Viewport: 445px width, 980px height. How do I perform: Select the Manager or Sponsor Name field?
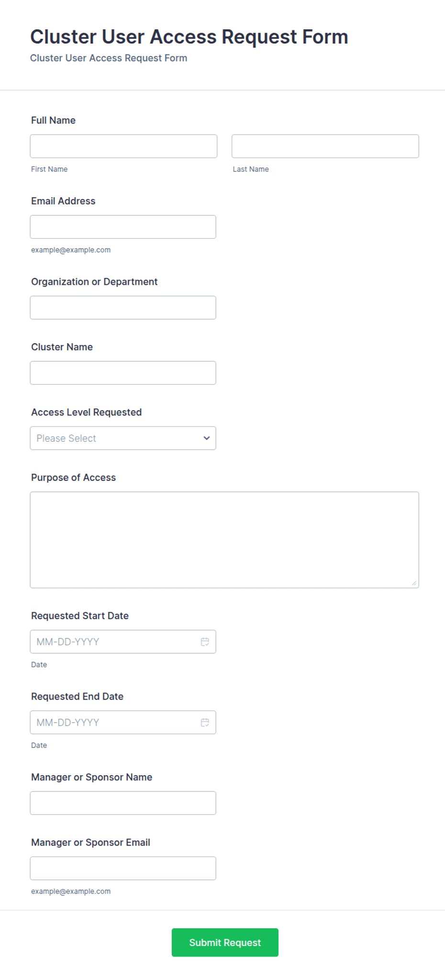click(123, 803)
